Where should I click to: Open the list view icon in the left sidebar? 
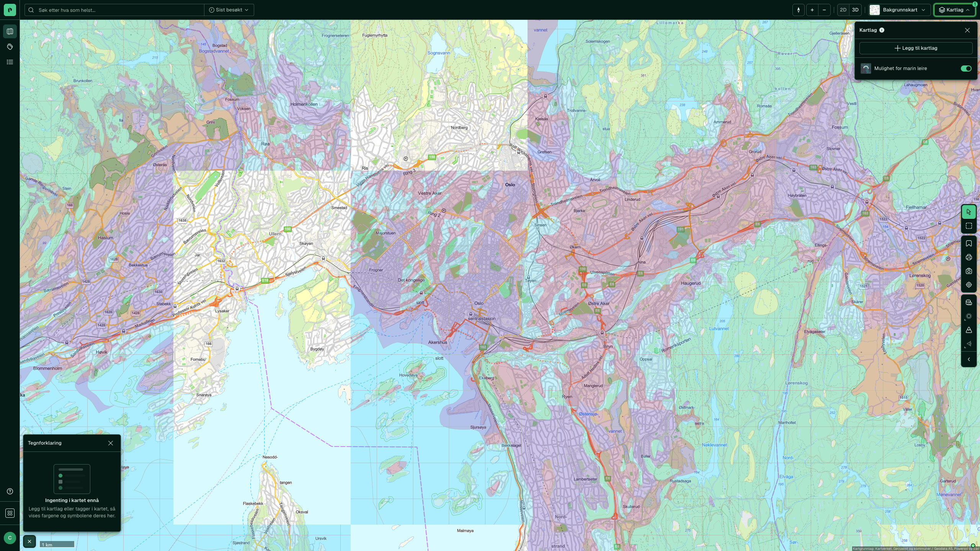(x=10, y=62)
